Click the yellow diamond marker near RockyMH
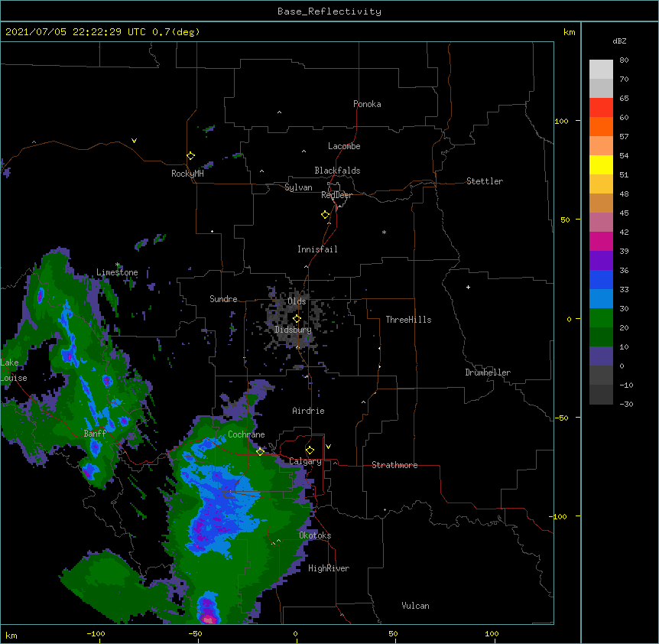This screenshot has width=659, height=644. coord(190,156)
